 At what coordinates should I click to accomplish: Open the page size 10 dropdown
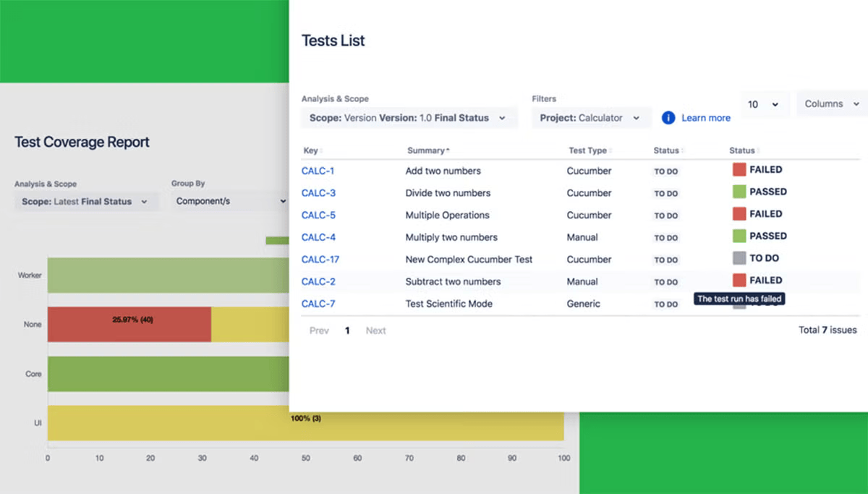tap(764, 104)
